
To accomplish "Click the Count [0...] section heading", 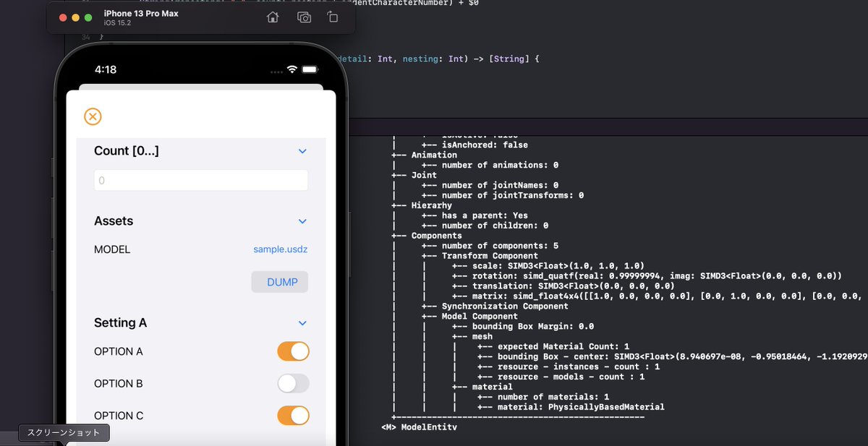I will (127, 151).
